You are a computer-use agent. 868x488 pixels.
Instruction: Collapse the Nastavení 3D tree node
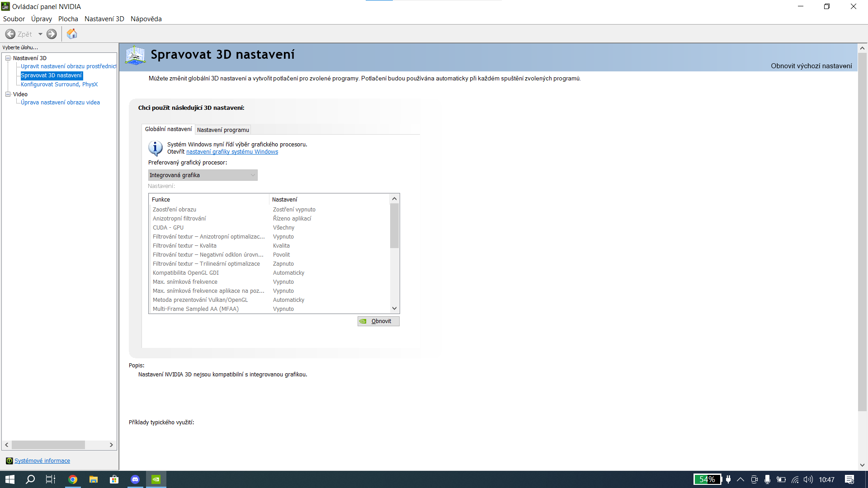click(x=8, y=58)
